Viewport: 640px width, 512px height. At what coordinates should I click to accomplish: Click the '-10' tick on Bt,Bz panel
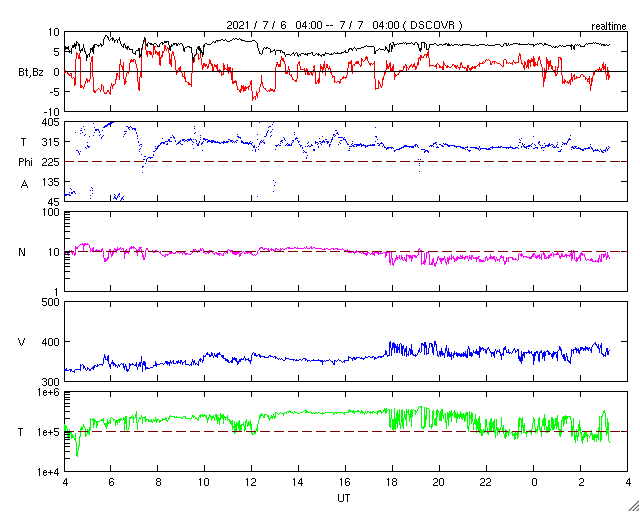point(51,112)
